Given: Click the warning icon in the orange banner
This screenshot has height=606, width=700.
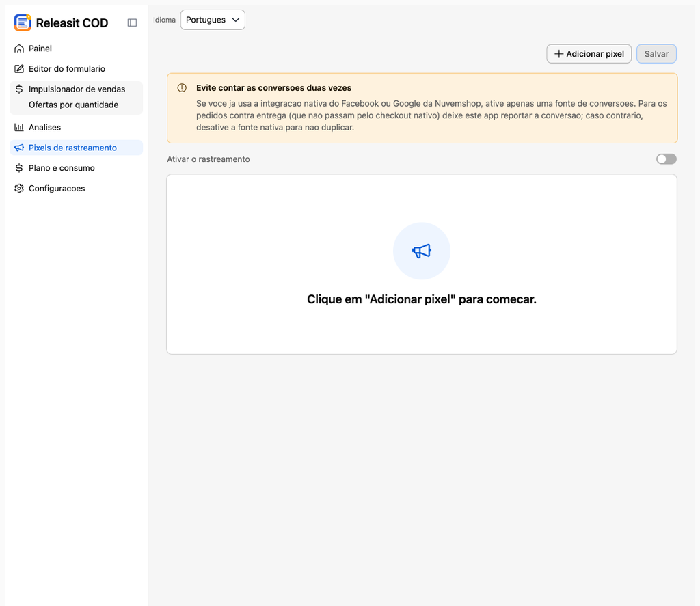Looking at the screenshot, I should 182,88.
